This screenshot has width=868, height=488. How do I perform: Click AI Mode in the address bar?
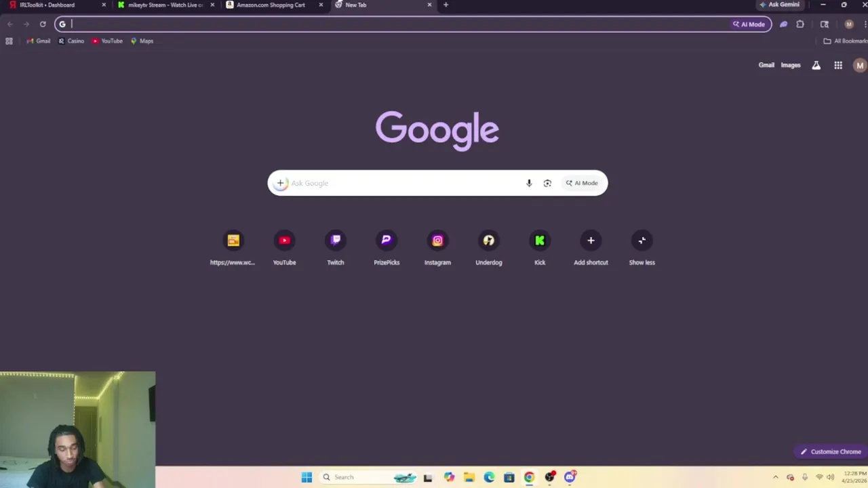coord(749,24)
